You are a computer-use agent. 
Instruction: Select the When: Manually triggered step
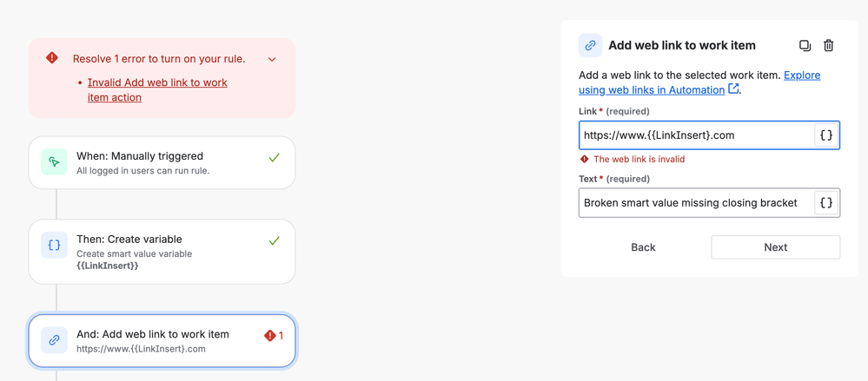[162, 162]
